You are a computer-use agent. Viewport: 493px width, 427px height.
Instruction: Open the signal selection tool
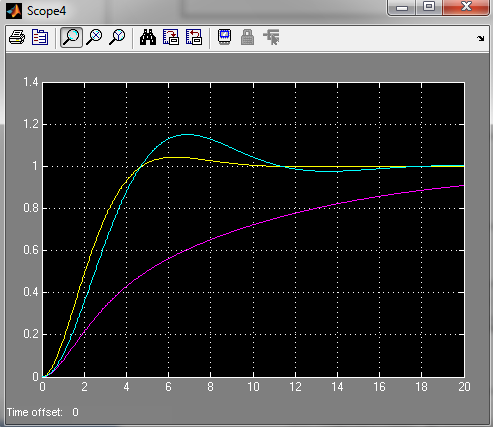pos(271,37)
